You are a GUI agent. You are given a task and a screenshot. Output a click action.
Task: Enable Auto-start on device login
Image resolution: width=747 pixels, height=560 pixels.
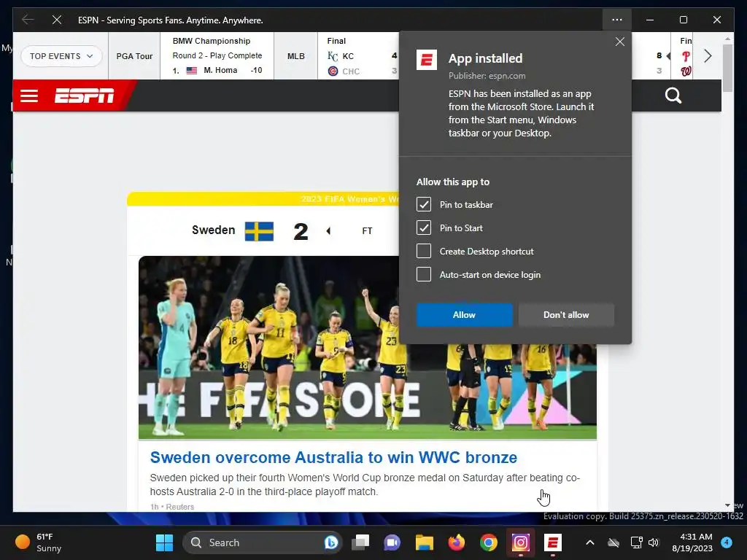424,274
